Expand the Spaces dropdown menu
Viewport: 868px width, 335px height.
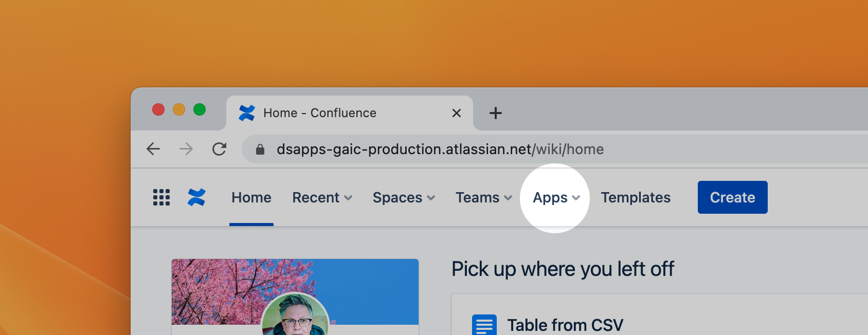pyautogui.click(x=404, y=198)
